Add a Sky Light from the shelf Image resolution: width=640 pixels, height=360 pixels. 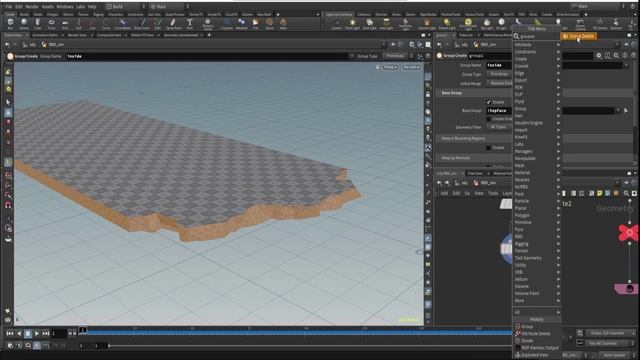tap(487, 24)
